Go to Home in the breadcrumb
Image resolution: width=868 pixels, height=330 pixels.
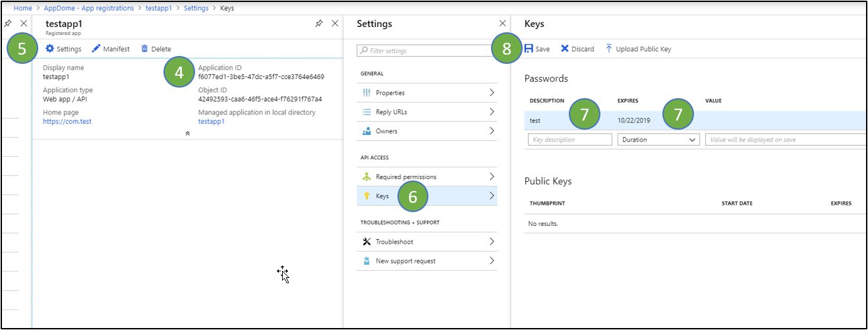tap(22, 8)
